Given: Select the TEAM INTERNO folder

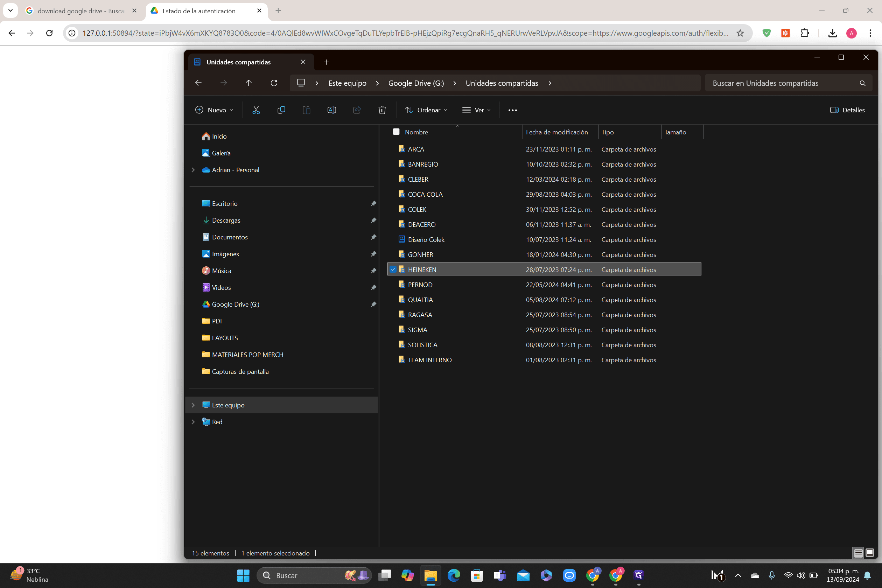Looking at the screenshot, I should coord(544,360).
